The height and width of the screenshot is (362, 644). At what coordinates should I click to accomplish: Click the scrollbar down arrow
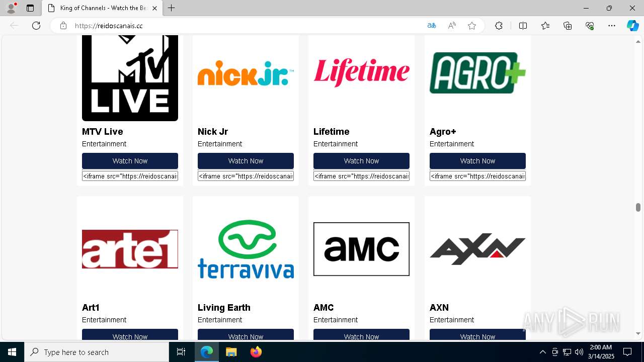click(638, 333)
